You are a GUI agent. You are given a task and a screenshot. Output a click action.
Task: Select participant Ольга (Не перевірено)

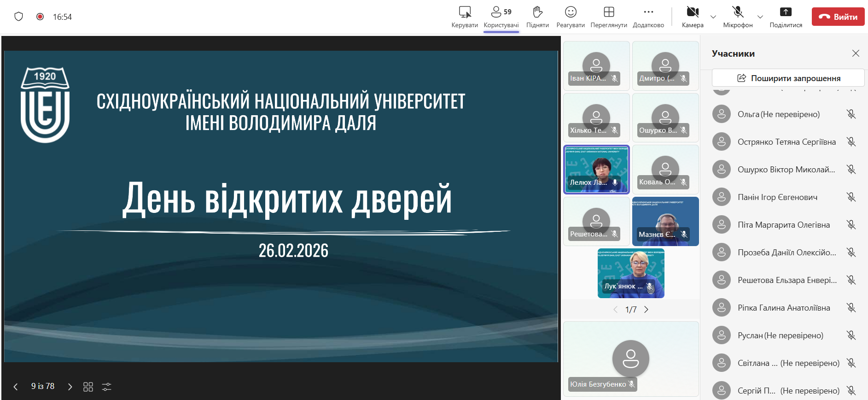tap(784, 114)
